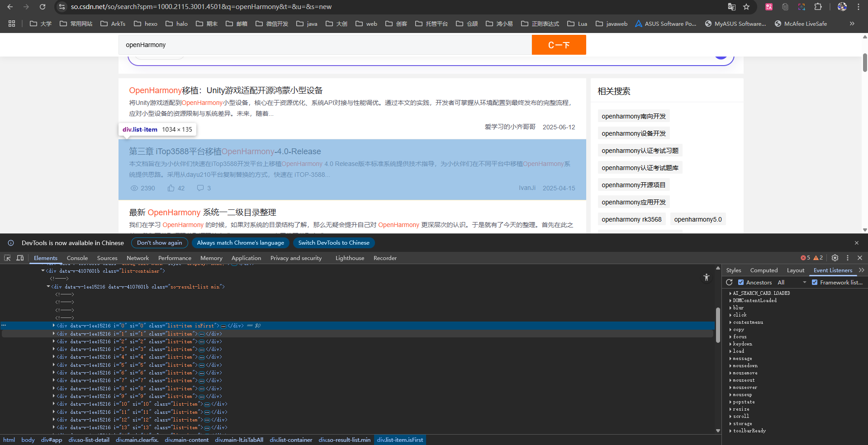Toggle the device toolbar icon

(20, 258)
